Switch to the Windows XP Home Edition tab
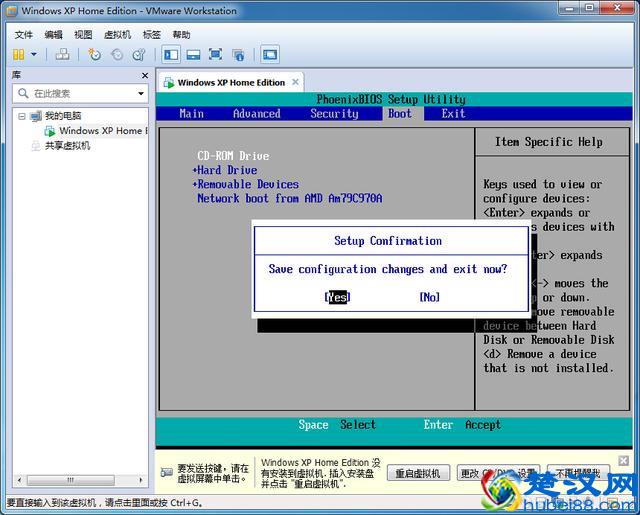This screenshot has height=515, width=640. (x=231, y=83)
